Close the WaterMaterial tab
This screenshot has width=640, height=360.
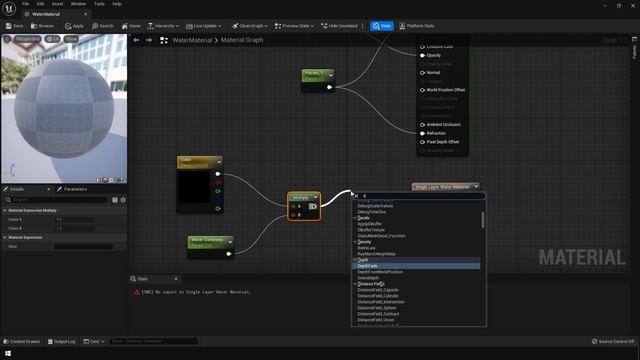(85, 14)
